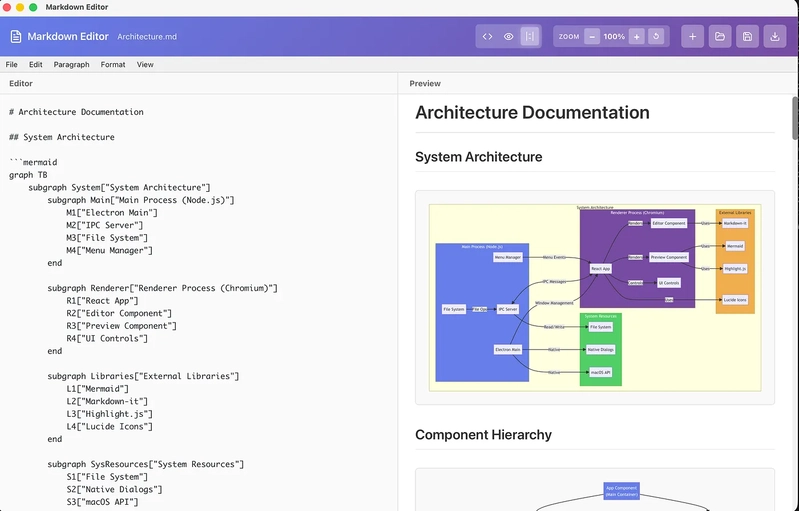This screenshot has width=799, height=511.
Task: Click the M2["IPC Server"] line
Action: (105, 225)
